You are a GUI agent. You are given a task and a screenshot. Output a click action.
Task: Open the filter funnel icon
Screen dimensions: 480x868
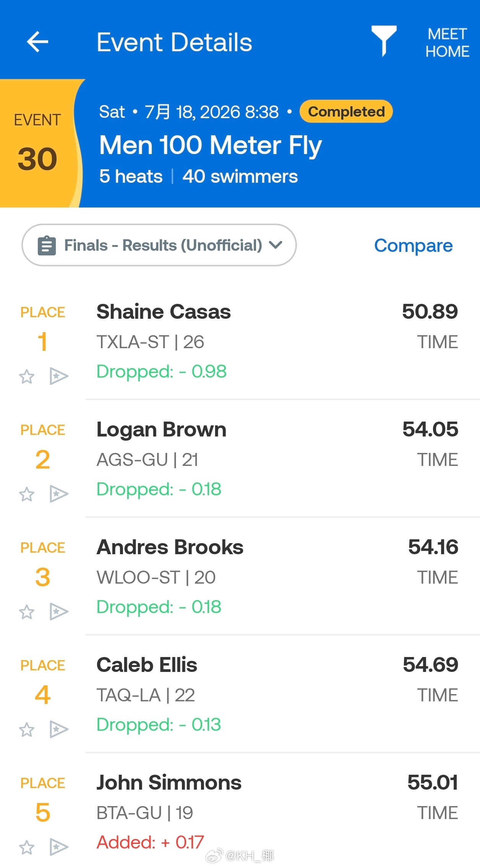(x=384, y=41)
